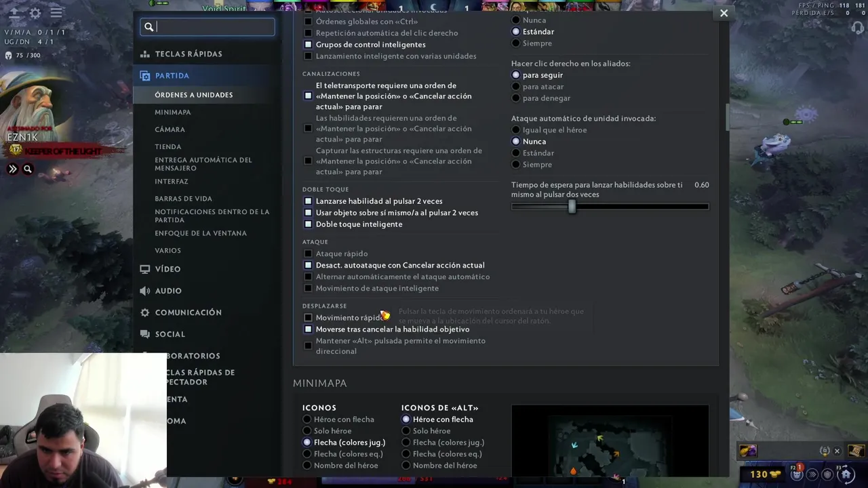The height and width of the screenshot is (488, 868).
Task: Select 'Solo héroe' under Iconos
Action: 307,431
